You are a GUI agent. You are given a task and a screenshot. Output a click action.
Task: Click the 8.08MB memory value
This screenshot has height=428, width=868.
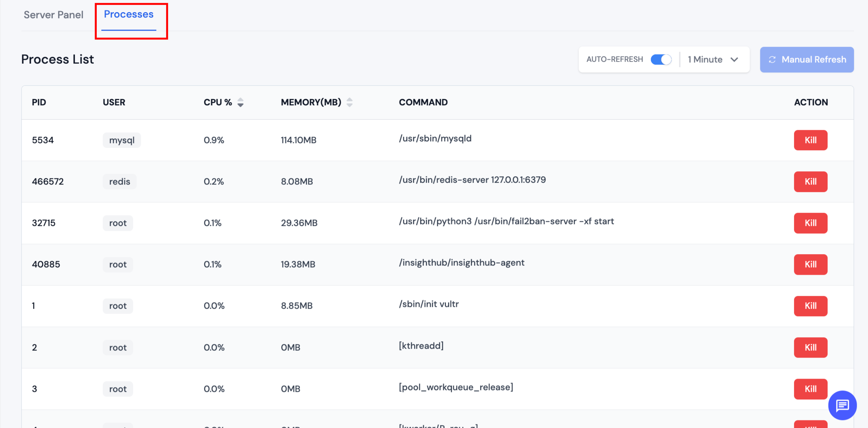297,182
